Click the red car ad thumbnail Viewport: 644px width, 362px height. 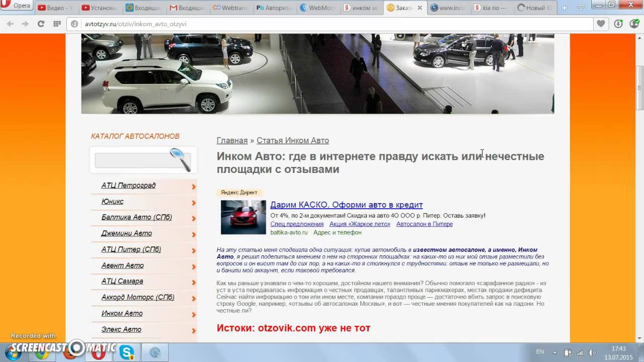244,217
